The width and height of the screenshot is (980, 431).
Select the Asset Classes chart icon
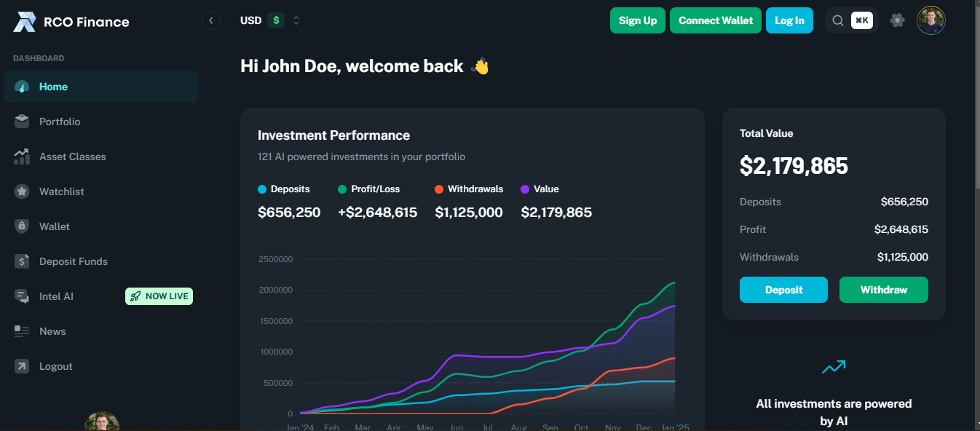point(22,157)
